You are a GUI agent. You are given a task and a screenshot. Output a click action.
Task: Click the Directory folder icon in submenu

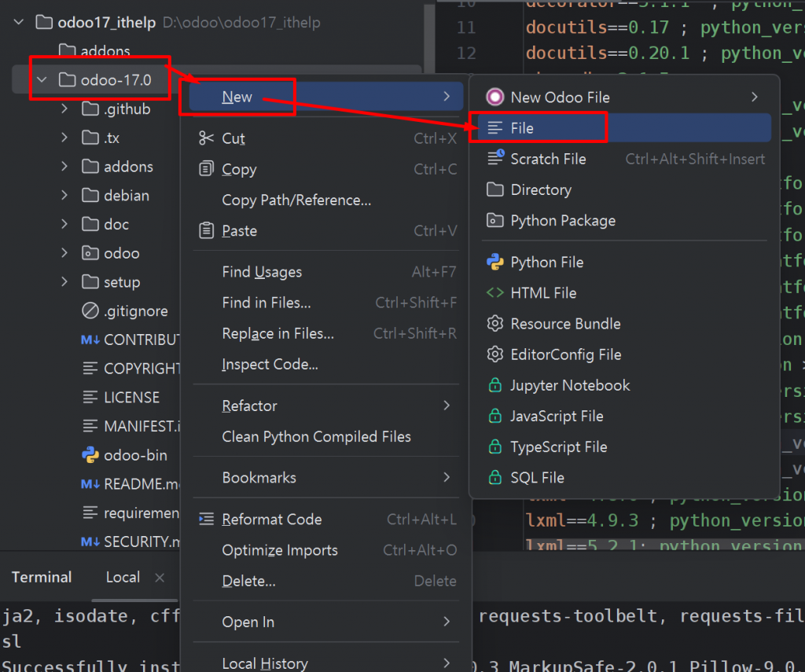[x=495, y=189]
